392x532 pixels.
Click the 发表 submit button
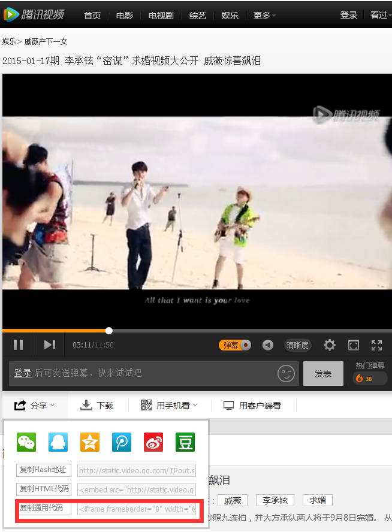pyautogui.click(x=323, y=373)
